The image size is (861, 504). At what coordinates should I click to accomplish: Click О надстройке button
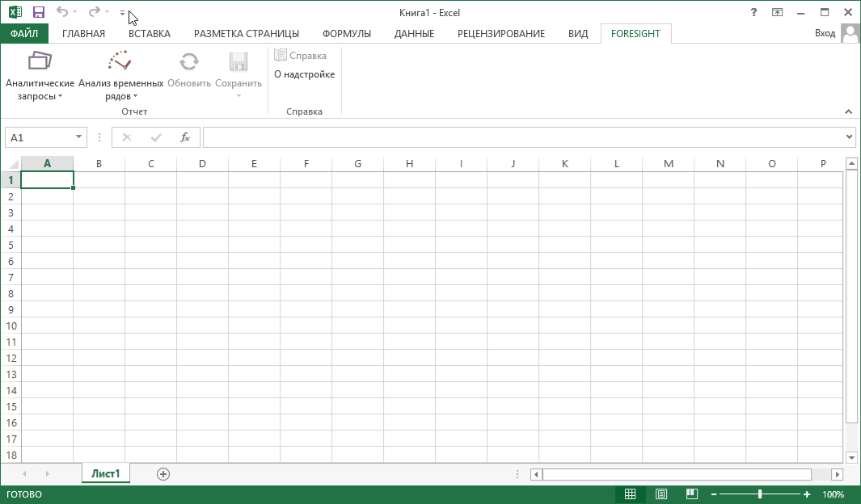(304, 74)
